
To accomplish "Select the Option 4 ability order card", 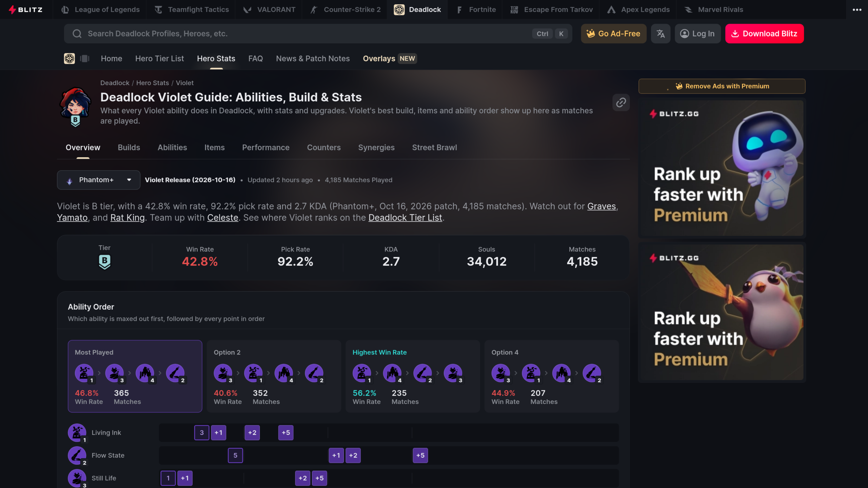I will click(x=552, y=376).
